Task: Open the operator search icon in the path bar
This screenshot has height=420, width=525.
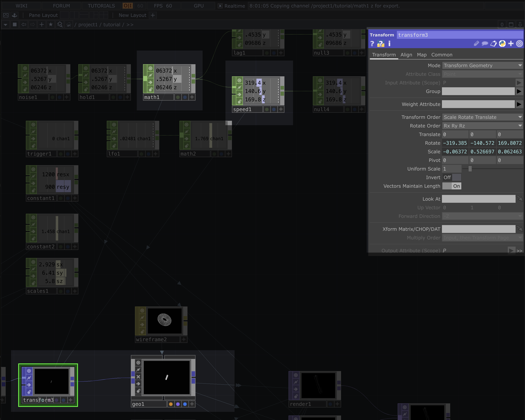Action: [60, 25]
